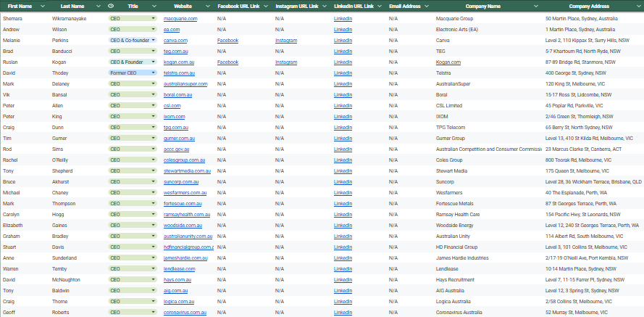Select the TPG Telecom company cell
This screenshot has width=644, height=317.
(x=451, y=128)
